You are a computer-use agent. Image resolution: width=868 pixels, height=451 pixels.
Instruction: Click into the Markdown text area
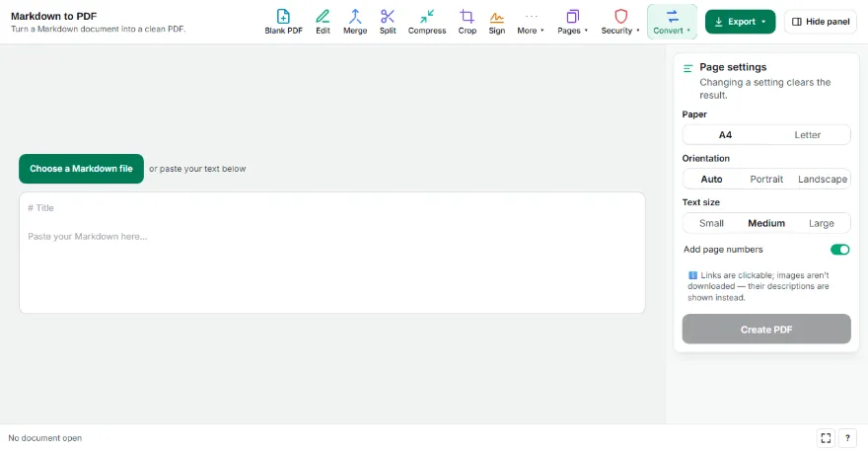coord(332,253)
